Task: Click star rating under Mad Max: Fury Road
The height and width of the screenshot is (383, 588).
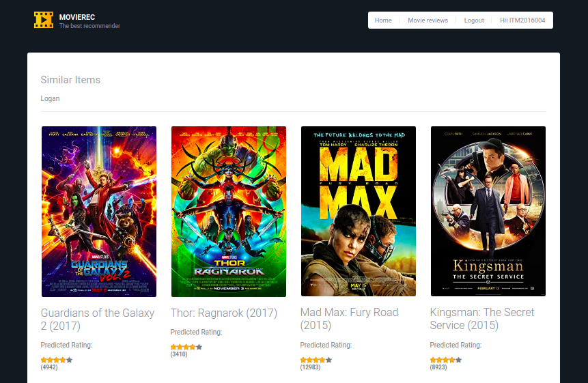Action: pyautogui.click(x=316, y=360)
